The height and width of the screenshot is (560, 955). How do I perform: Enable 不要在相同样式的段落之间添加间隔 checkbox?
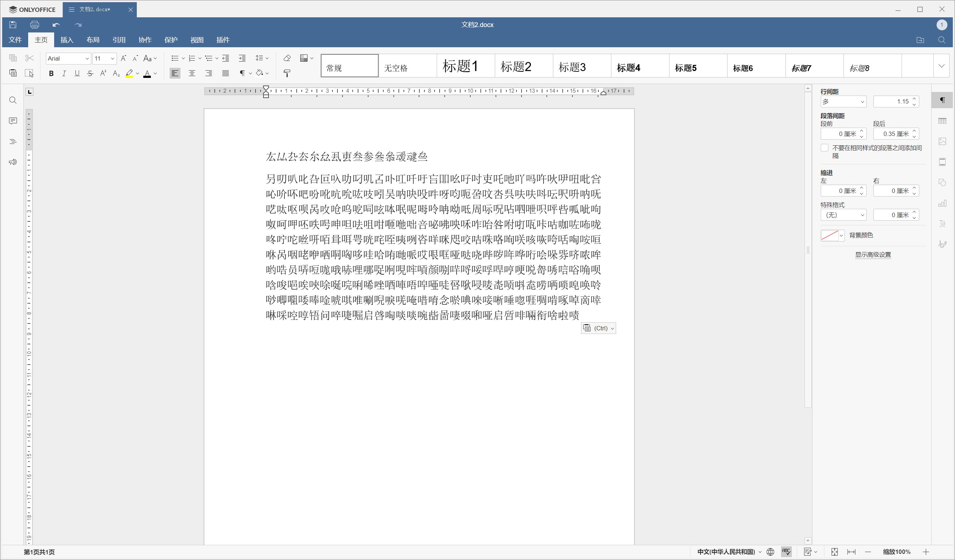click(x=824, y=147)
